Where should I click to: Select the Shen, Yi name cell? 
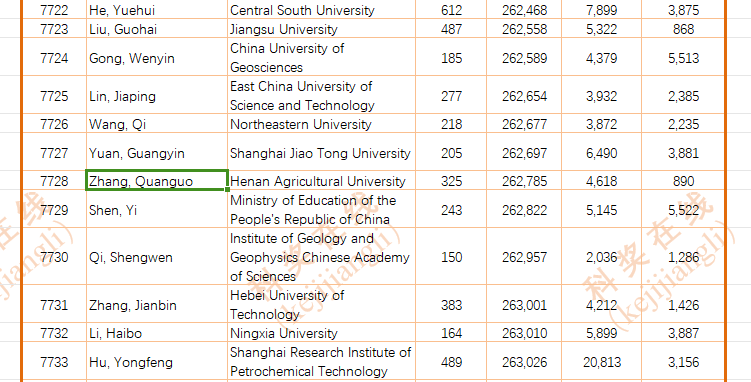(x=157, y=209)
